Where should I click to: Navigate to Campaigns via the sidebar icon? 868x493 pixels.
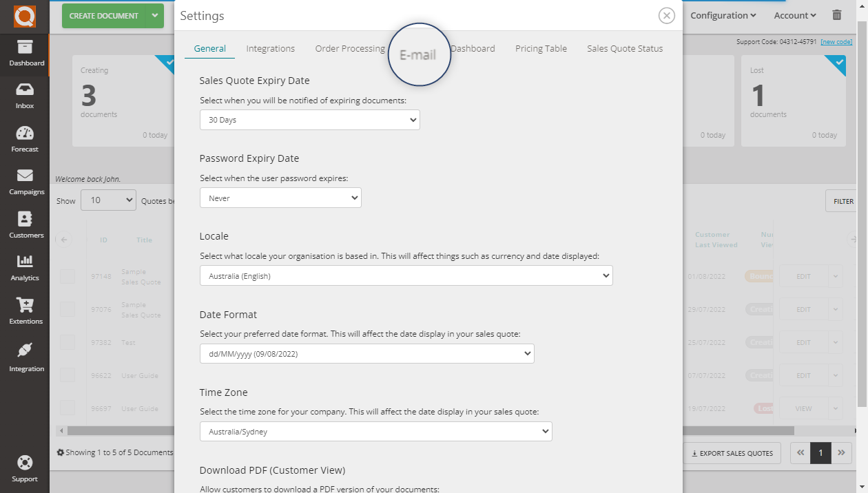[25, 178]
